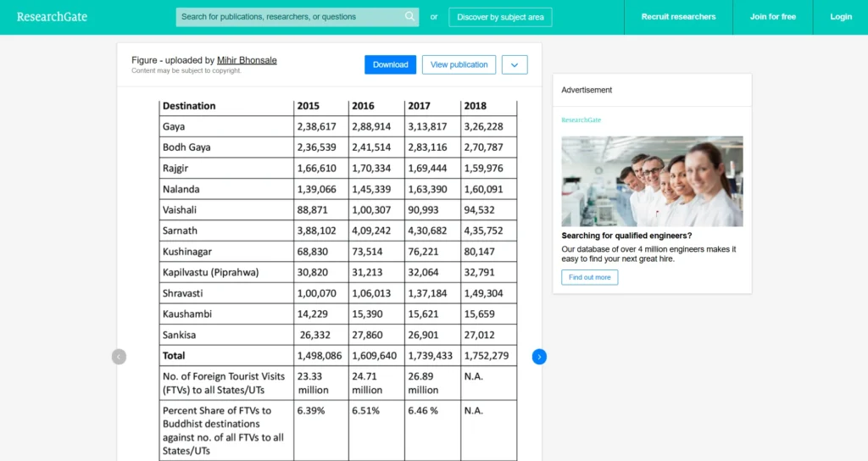Open Discover by subject area
The image size is (868, 461).
pyautogui.click(x=500, y=17)
